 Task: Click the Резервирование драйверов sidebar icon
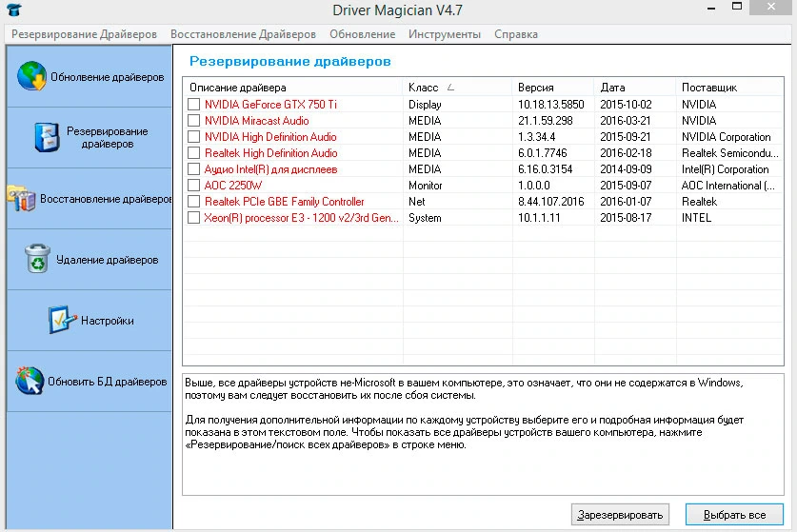click(47, 137)
